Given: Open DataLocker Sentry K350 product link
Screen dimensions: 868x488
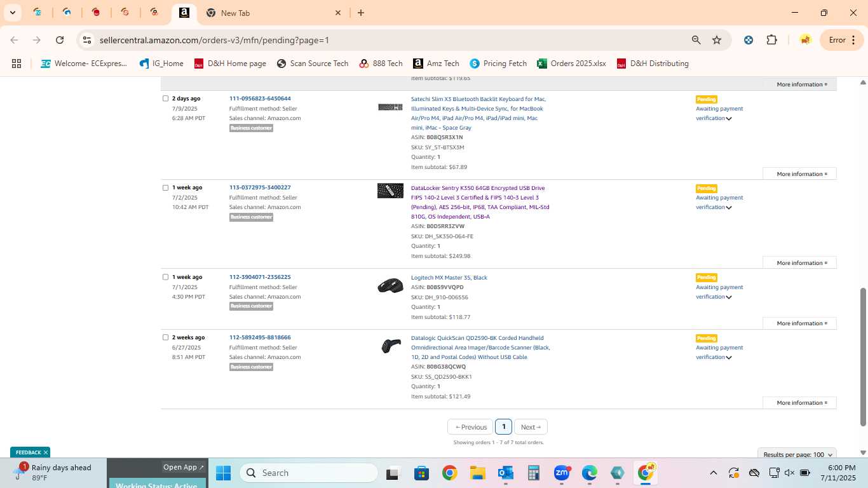Looking at the screenshot, I should tap(480, 202).
